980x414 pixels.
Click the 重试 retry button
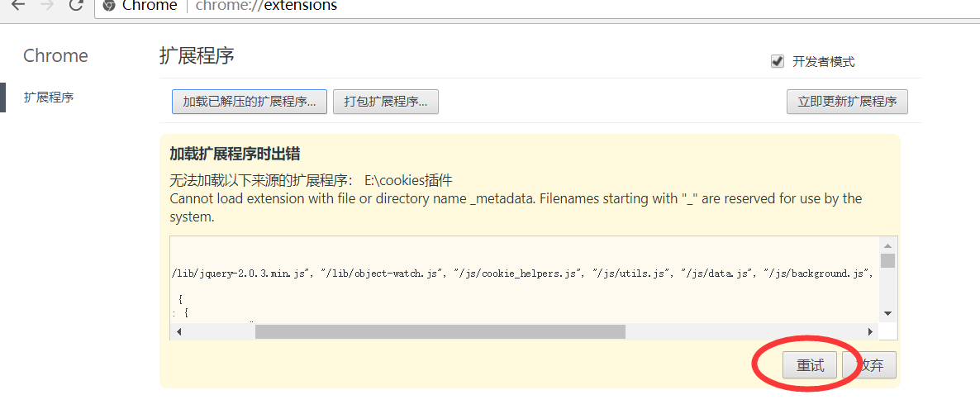[x=810, y=365]
